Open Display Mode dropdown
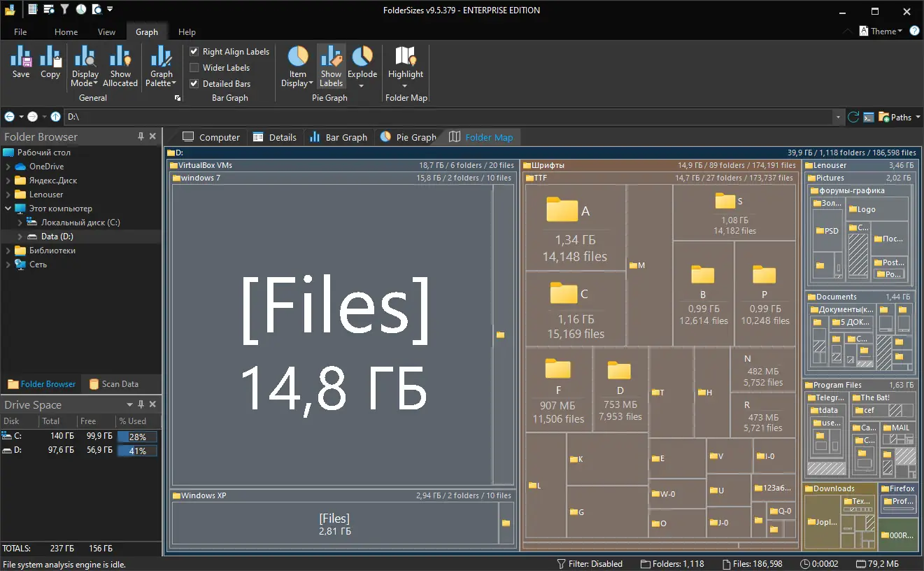Viewport: 924px width, 571px height. click(85, 66)
